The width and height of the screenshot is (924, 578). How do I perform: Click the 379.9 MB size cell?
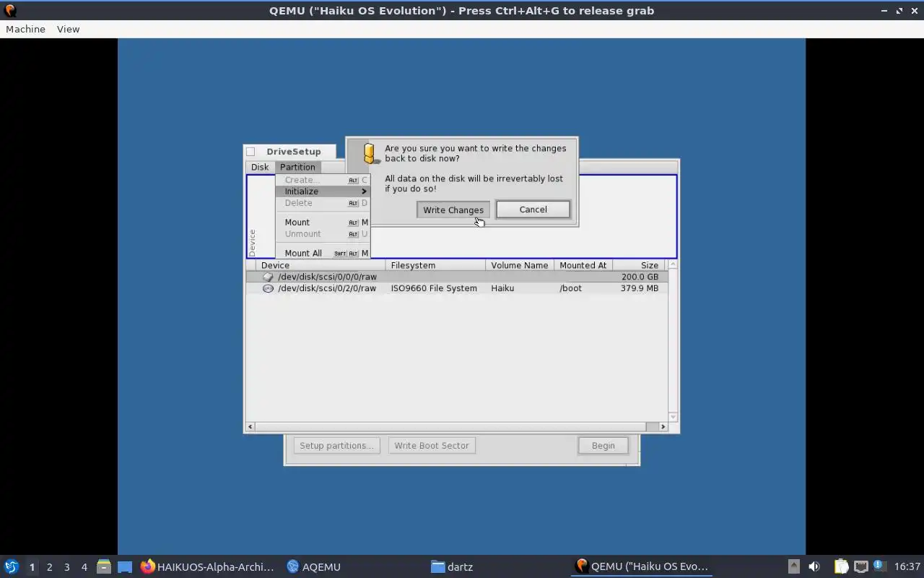(x=640, y=288)
